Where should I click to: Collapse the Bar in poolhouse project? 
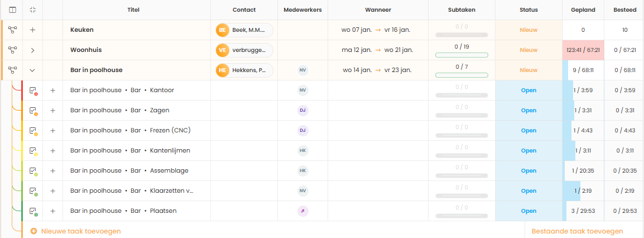[x=32, y=70]
